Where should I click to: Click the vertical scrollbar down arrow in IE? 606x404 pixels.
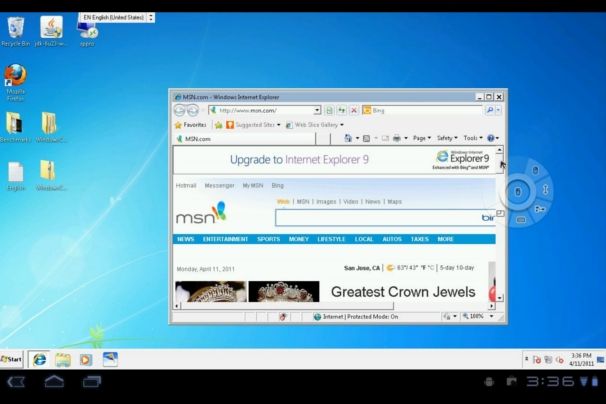pyautogui.click(x=500, y=298)
